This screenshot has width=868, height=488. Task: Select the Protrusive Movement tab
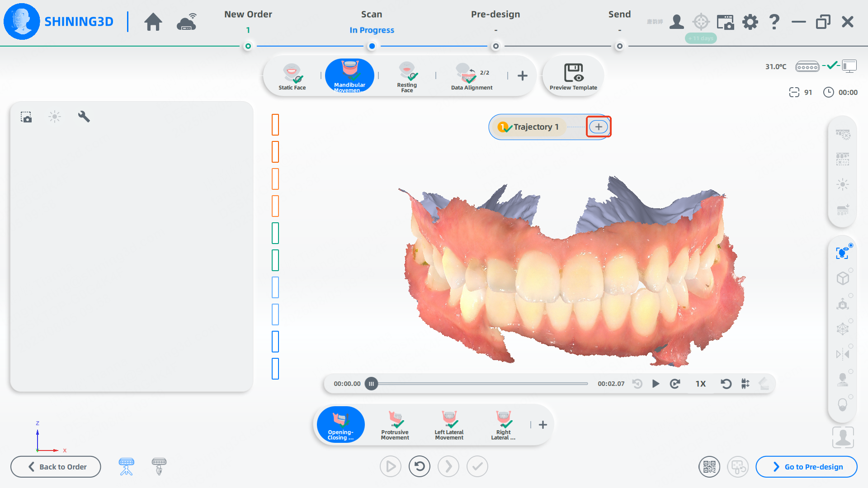tap(395, 425)
